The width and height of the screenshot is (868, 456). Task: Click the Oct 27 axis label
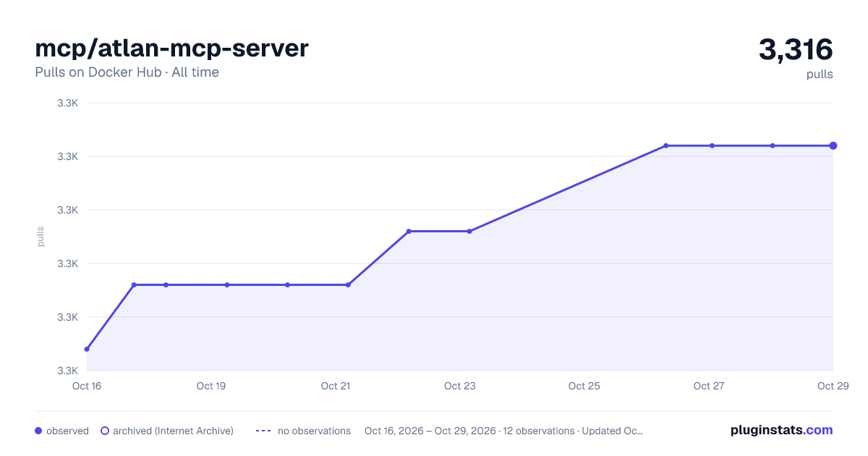click(x=709, y=386)
